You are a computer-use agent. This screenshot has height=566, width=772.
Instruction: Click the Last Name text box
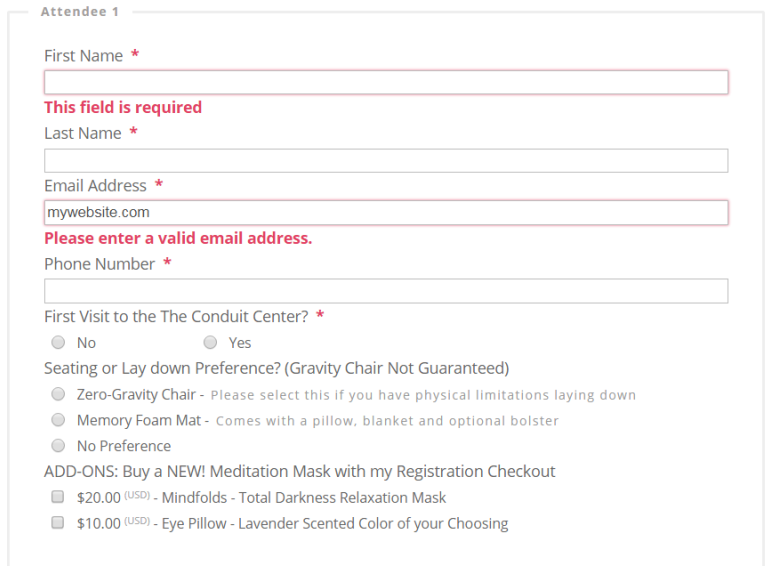click(386, 160)
